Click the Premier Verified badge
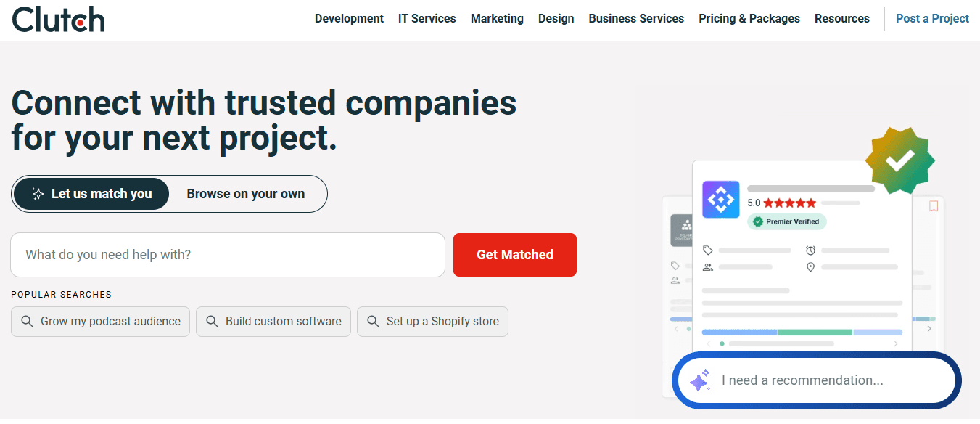The image size is (980, 424). tap(787, 221)
